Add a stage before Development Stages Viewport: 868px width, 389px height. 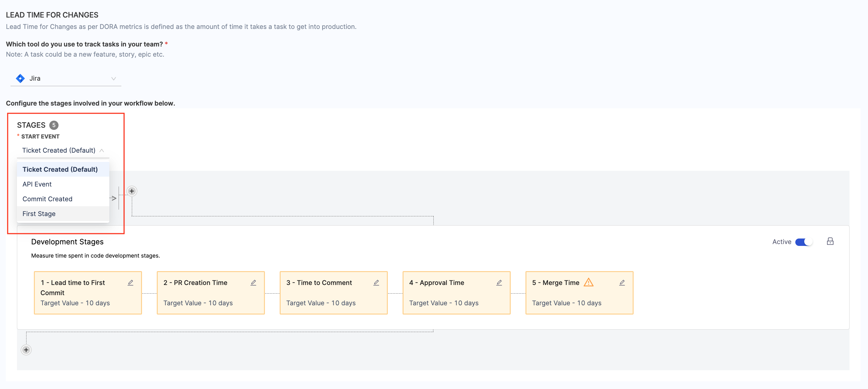[x=132, y=191]
